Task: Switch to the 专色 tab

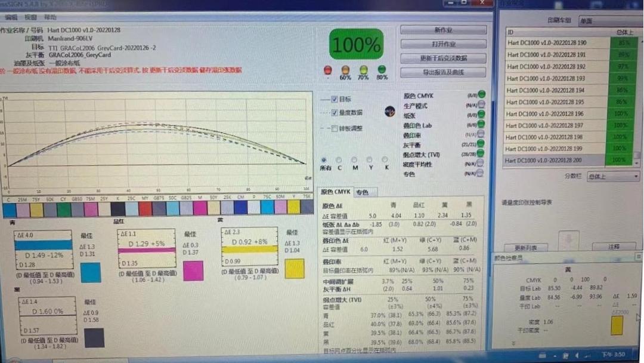Action: pos(362,192)
